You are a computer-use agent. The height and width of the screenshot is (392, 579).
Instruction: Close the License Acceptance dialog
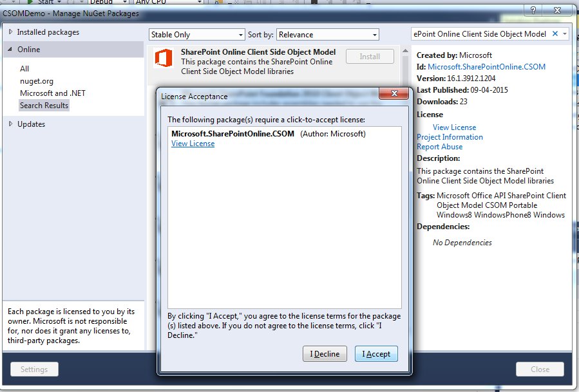(394, 93)
